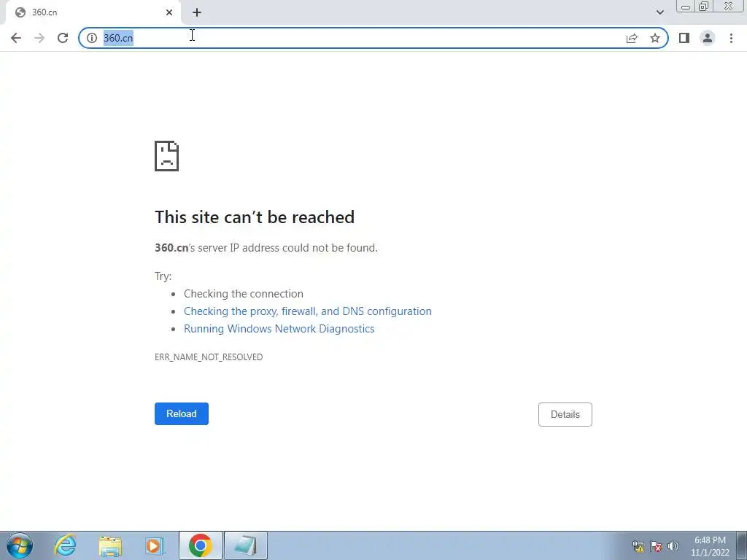This screenshot has width=747, height=560.
Task: Click the sad page error icon
Action: point(167,156)
